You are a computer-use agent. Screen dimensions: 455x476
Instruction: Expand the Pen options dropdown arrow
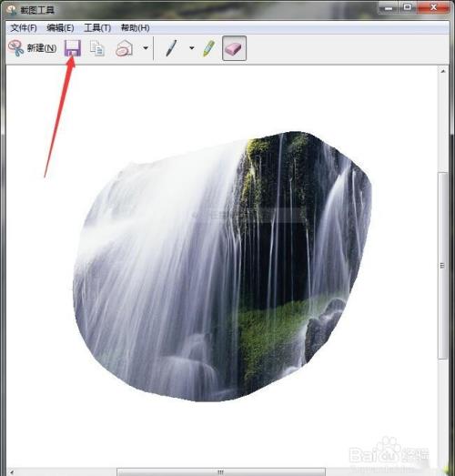tap(192, 48)
